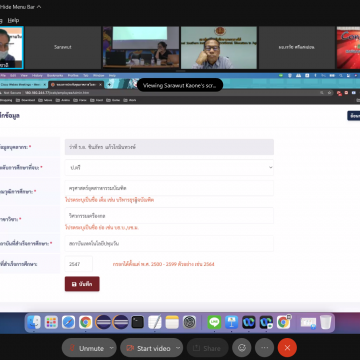Click the browser address bar URL
The image size is (360, 360).
click(x=57, y=93)
